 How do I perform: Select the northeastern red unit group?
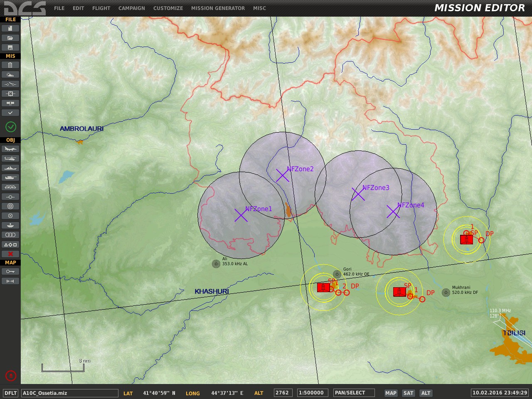pyautogui.click(x=467, y=239)
